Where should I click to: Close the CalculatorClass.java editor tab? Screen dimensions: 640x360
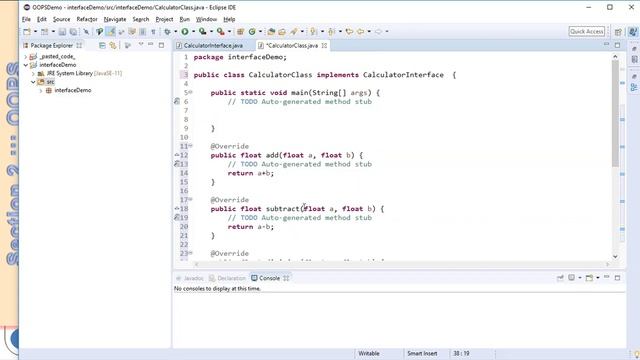[x=324, y=45]
